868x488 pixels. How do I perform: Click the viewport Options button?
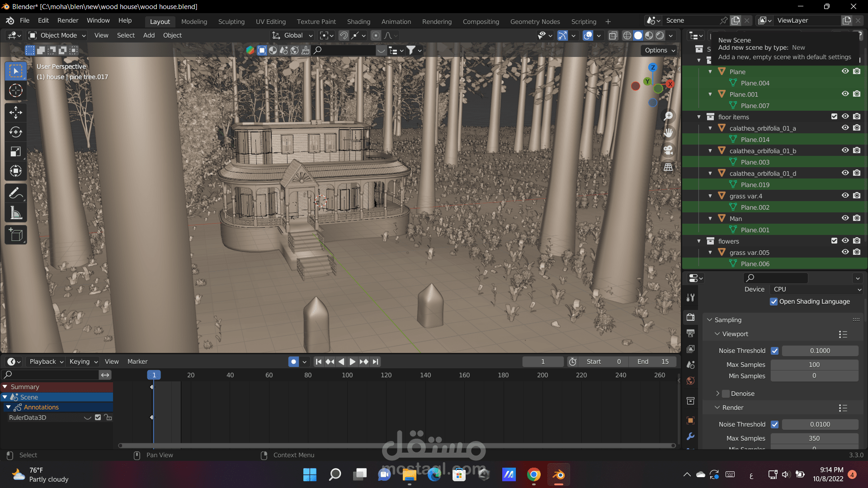pyautogui.click(x=660, y=50)
